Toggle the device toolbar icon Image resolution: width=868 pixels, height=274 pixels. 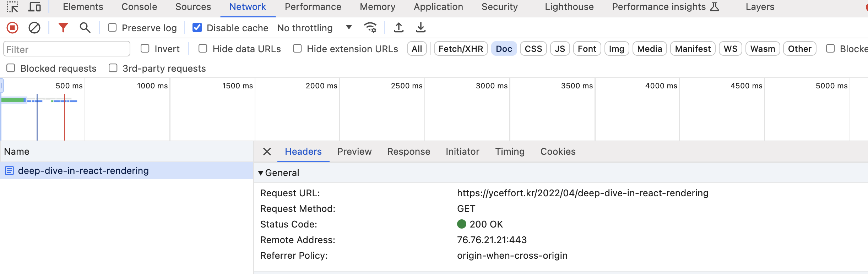(35, 7)
